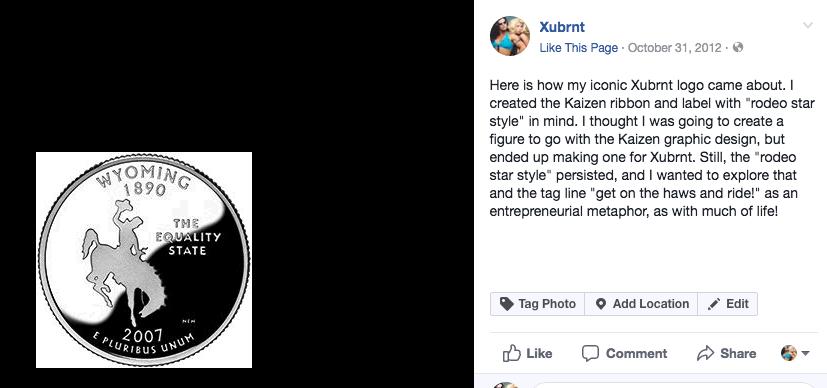Click the Like text label

coord(539,353)
